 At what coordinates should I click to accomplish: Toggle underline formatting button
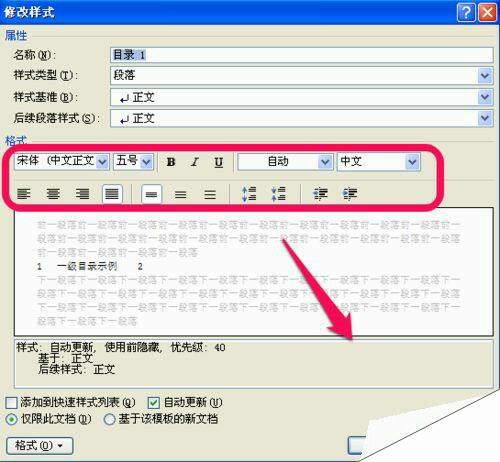click(x=219, y=162)
